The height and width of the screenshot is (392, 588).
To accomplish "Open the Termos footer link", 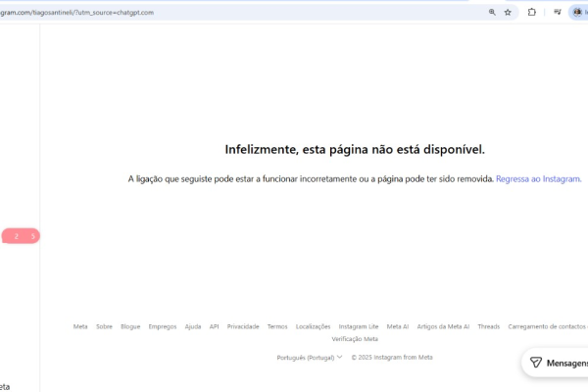I will pos(277,326).
